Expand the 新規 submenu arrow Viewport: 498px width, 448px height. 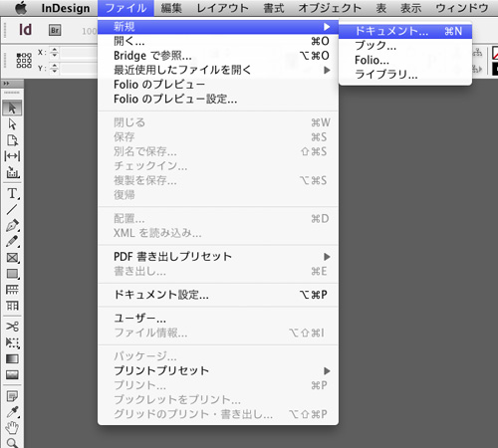[x=327, y=27]
